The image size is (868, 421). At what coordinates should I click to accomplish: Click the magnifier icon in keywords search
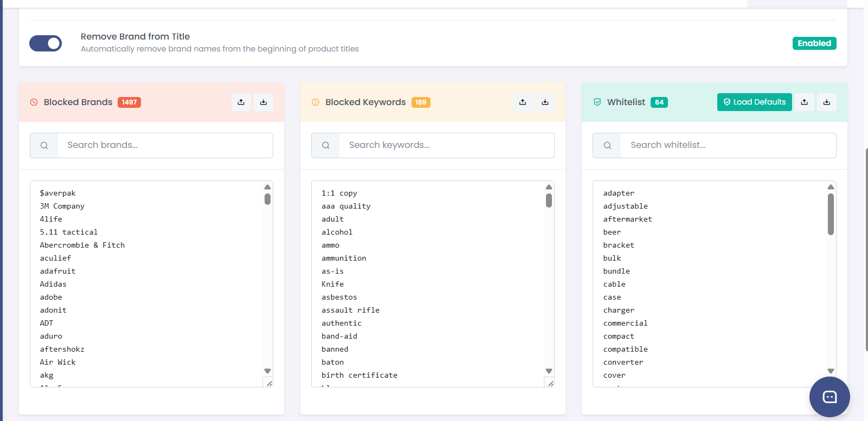click(x=326, y=145)
